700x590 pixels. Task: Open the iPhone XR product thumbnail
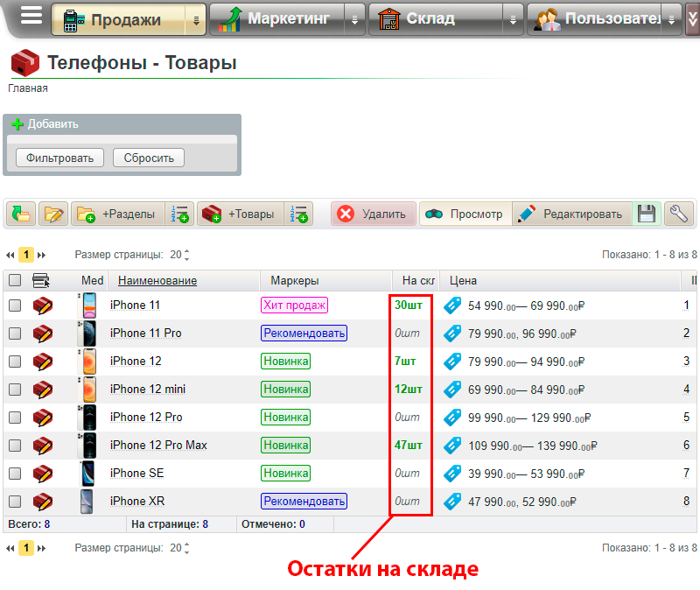coord(87,502)
